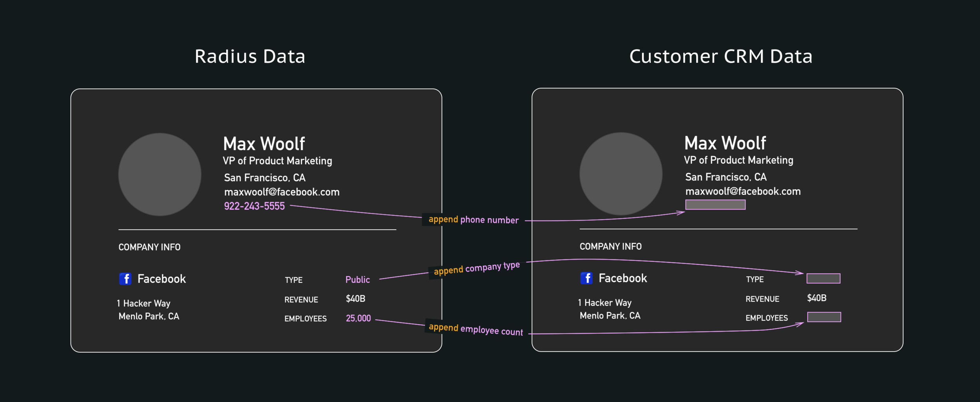
Task: Click 'COMPANY INFO' in Radius Data card
Action: (149, 247)
